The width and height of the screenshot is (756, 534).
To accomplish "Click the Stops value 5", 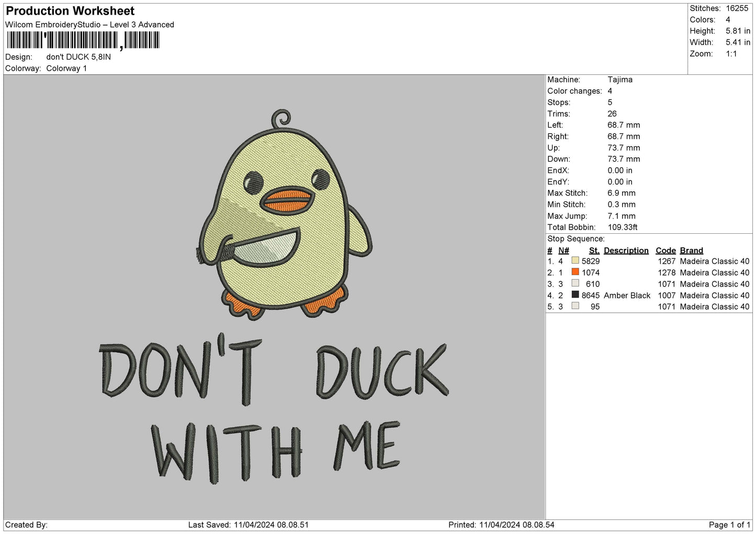I will tap(610, 103).
